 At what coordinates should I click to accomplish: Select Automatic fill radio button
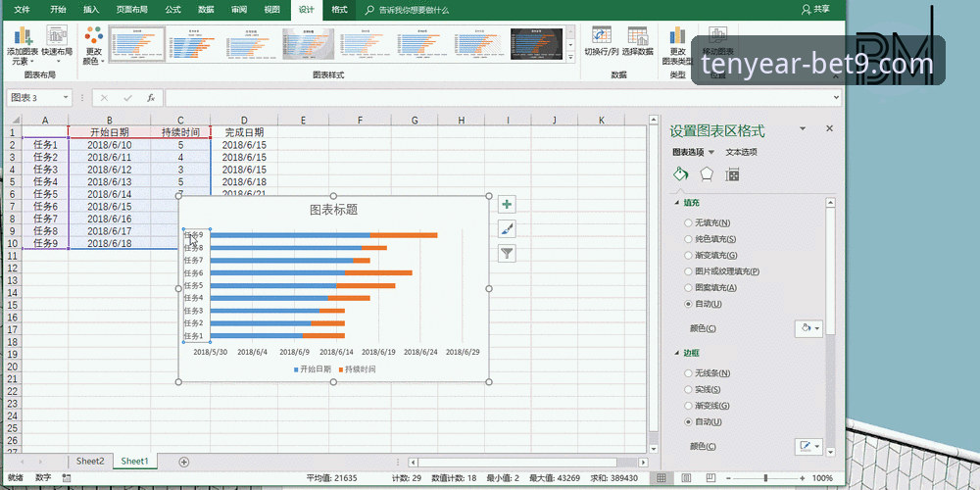(688, 304)
